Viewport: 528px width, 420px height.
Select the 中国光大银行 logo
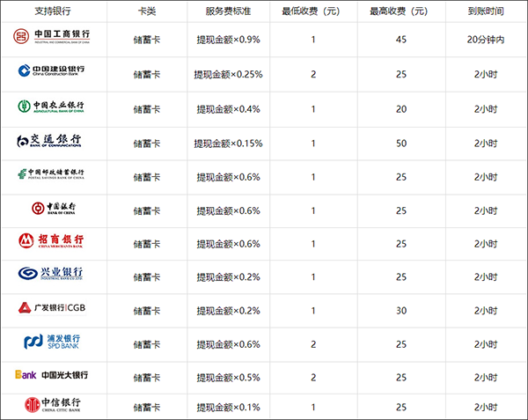click(53, 375)
